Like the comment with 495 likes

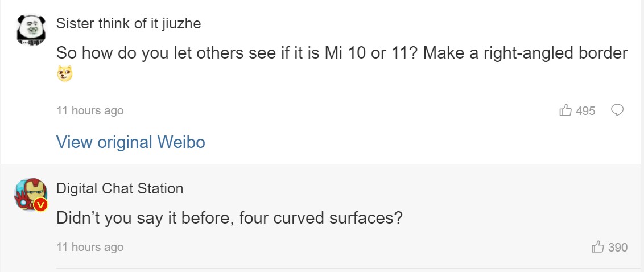point(565,110)
